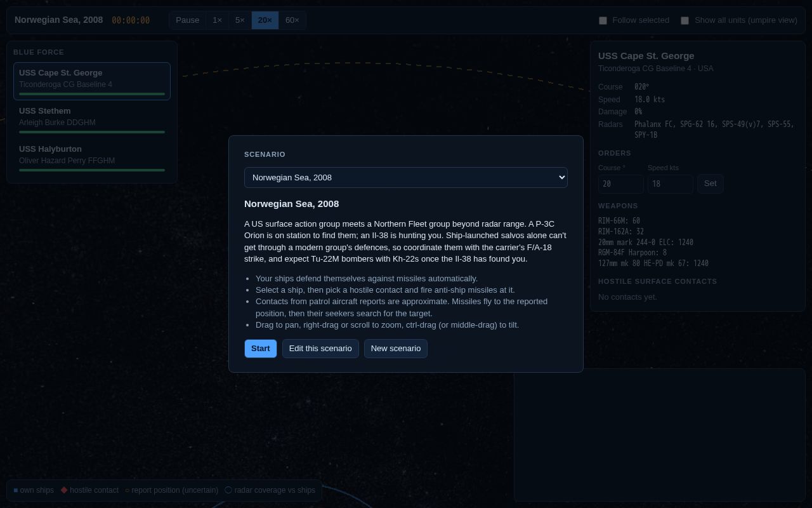Toggle Show all units umpire view checkbox
Image resolution: width=812 pixels, height=508 pixels.
coord(685,20)
